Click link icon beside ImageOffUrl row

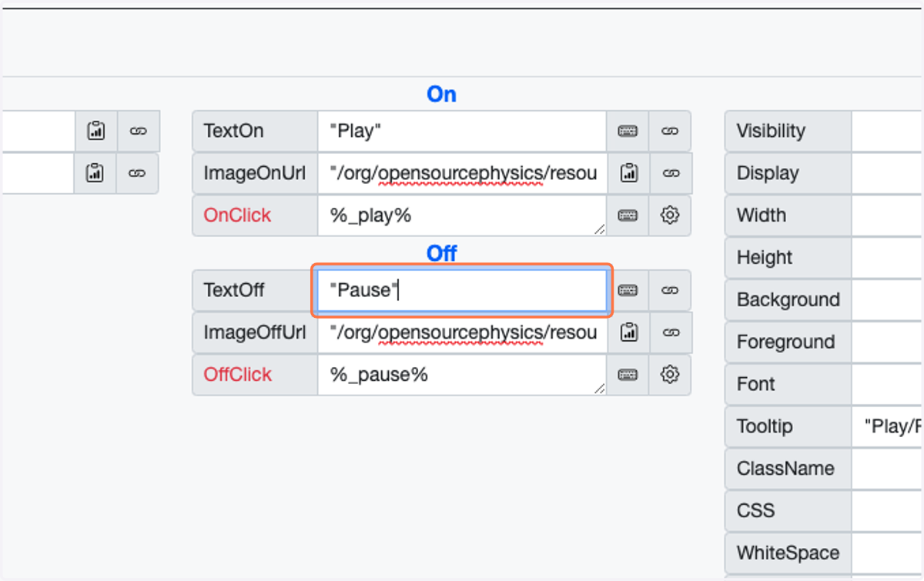(x=670, y=332)
